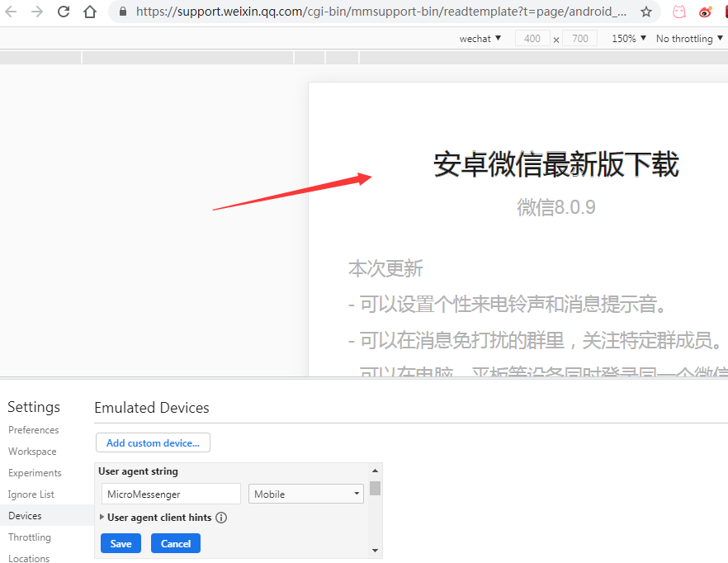Open the wechat device dropdown
Screen dimensions: 728x563
[x=480, y=39]
